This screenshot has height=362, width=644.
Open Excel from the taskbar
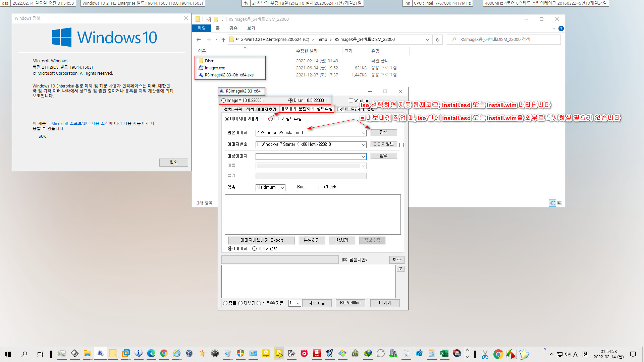pyautogui.click(x=444, y=354)
